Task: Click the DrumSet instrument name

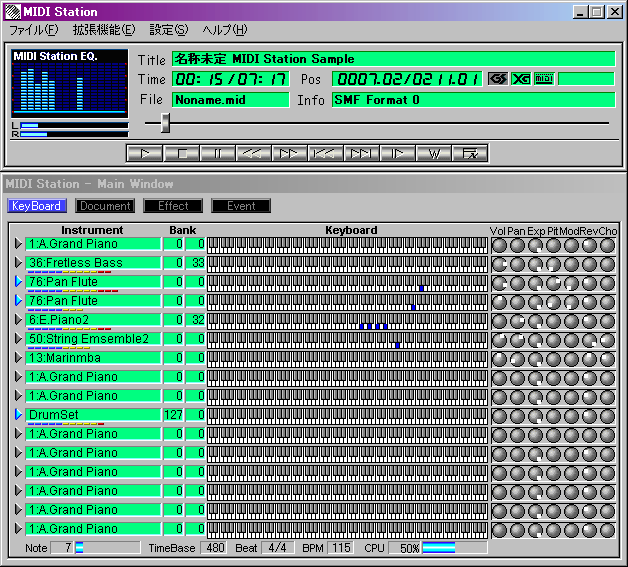Action: coord(93,414)
